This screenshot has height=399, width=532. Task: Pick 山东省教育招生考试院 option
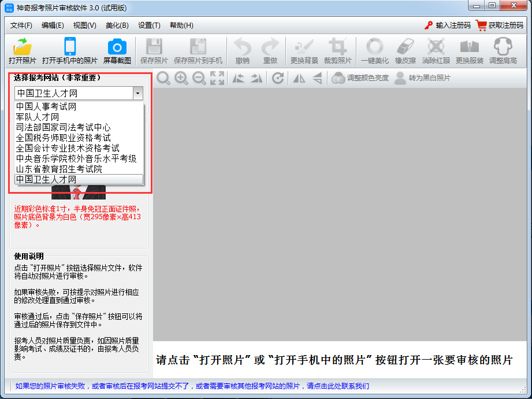point(79,169)
